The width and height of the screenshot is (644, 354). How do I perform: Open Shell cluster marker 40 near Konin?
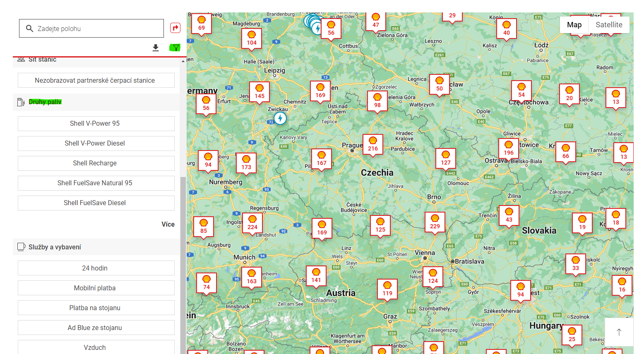click(x=507, y=29)
